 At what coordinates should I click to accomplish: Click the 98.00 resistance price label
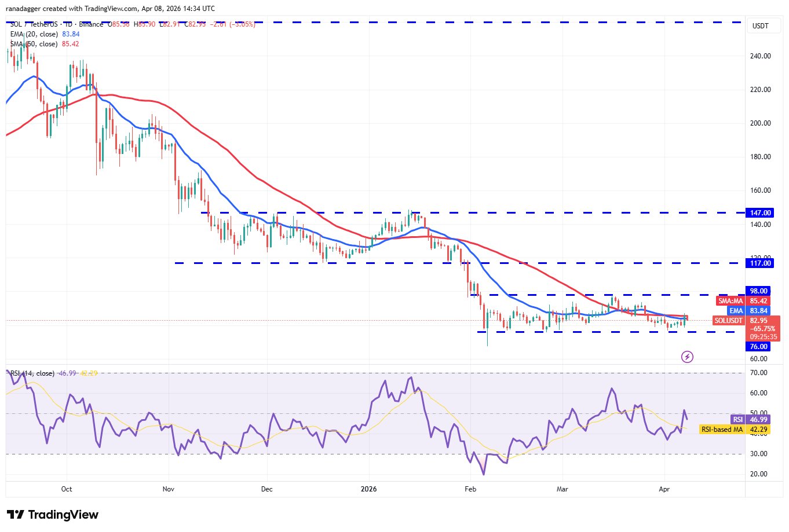[x=759, y=291]
